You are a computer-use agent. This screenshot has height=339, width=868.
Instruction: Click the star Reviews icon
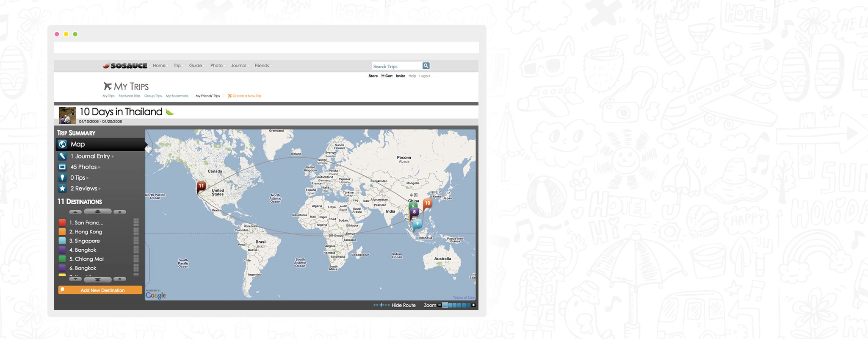coord(62,189)
